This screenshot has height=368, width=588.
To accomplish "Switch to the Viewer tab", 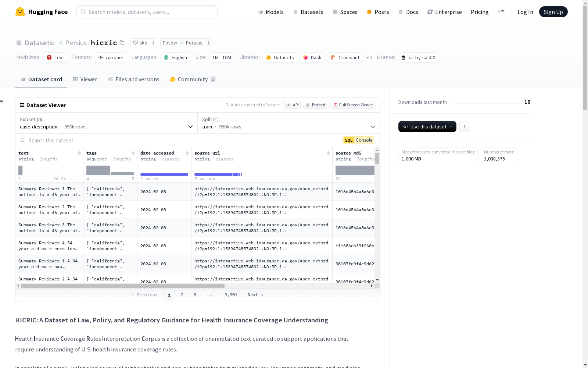I will (85, 79).
